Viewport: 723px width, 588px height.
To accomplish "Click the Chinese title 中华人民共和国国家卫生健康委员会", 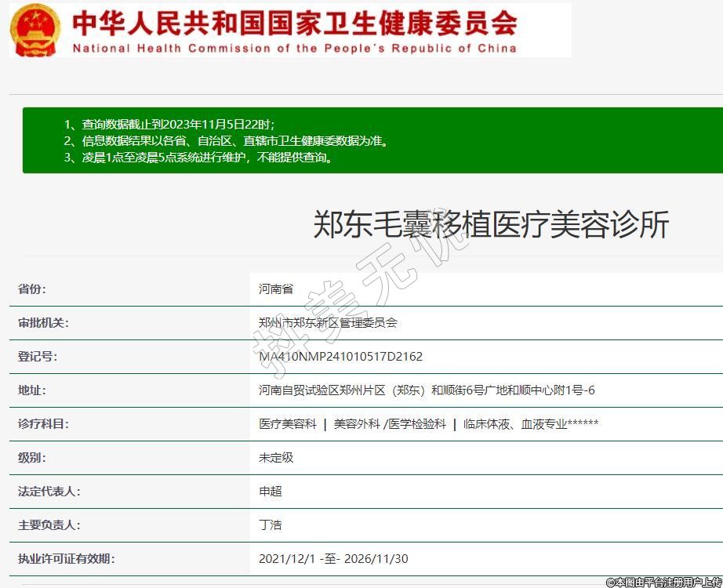I will click(x=295, y=22).
